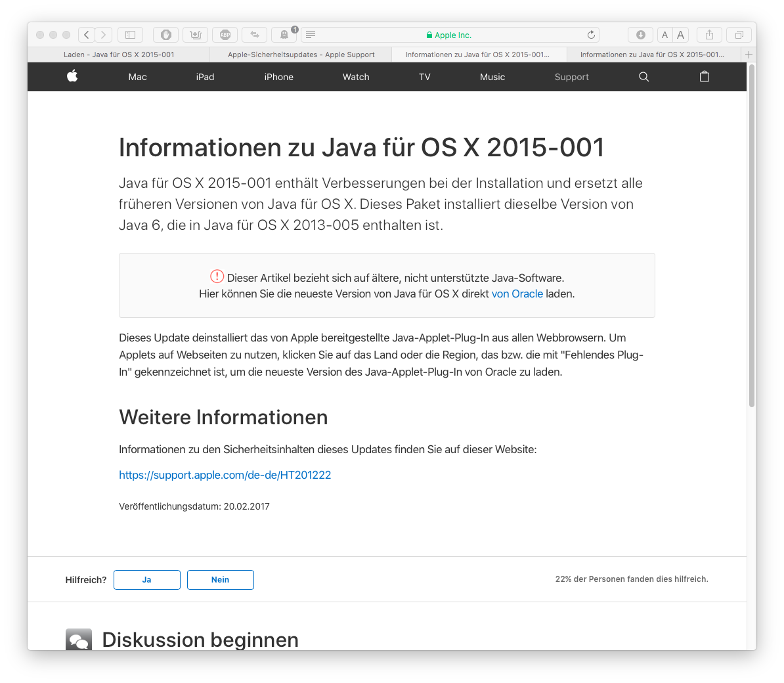Open Support in the Apple navigation bar

point(571,77)
